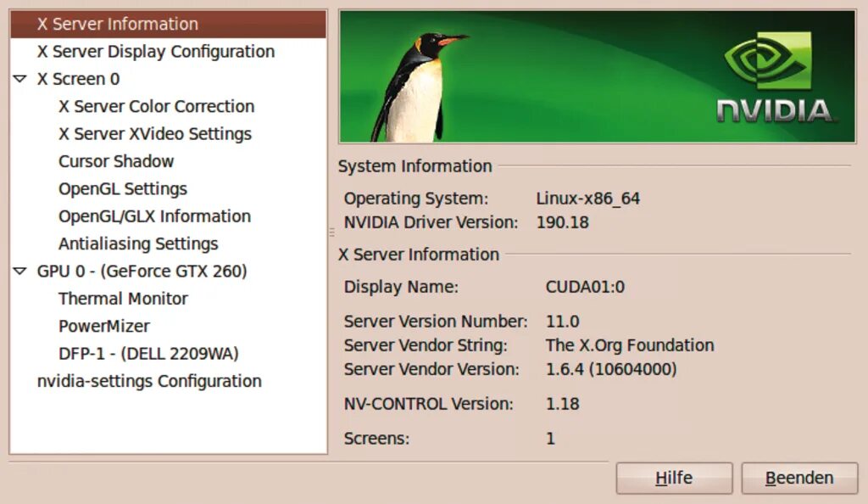Select X Server Information in sidebar

tap(169, 24)
